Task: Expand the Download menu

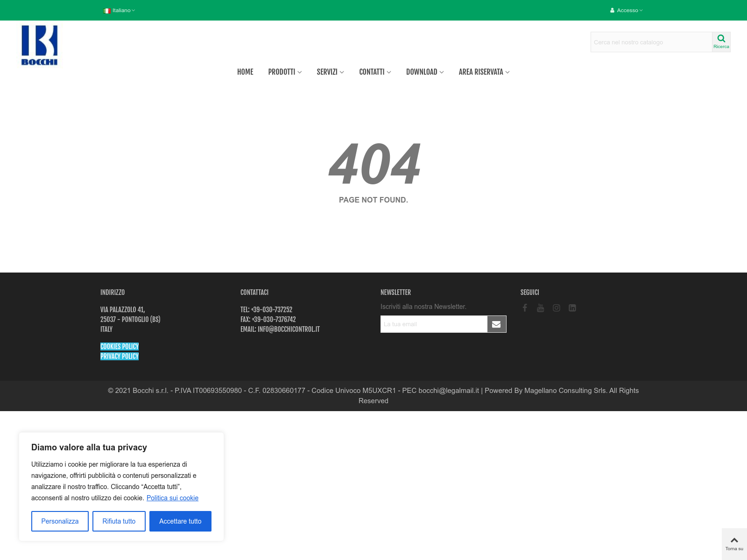Action: [x=425, y=72]
